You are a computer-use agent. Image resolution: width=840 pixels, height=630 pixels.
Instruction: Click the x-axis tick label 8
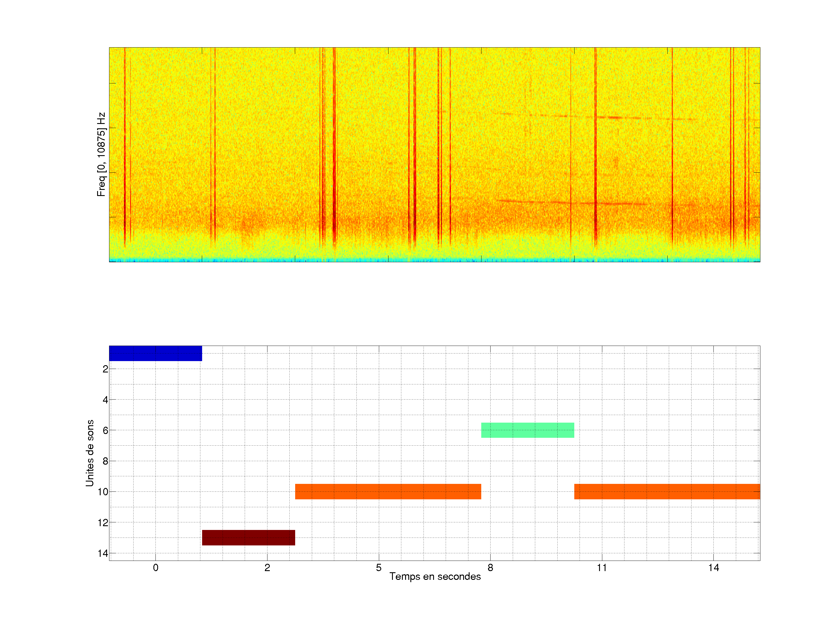[x=490, y=568]
